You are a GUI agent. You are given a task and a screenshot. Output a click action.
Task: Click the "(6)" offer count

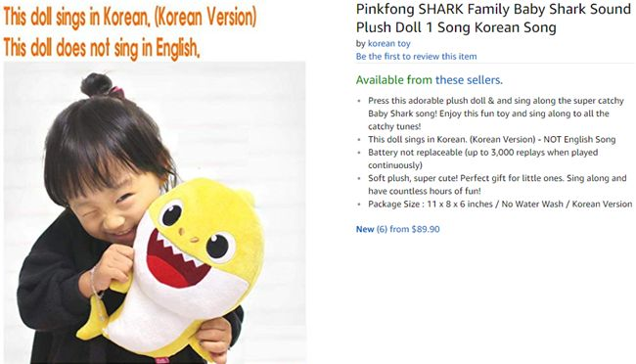point(382,229)
